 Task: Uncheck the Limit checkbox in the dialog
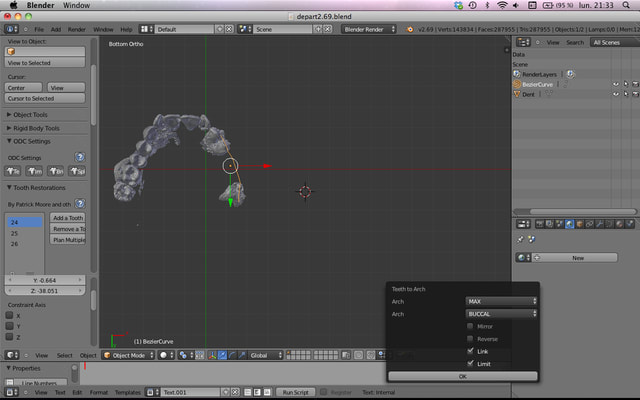click(471, 363)
